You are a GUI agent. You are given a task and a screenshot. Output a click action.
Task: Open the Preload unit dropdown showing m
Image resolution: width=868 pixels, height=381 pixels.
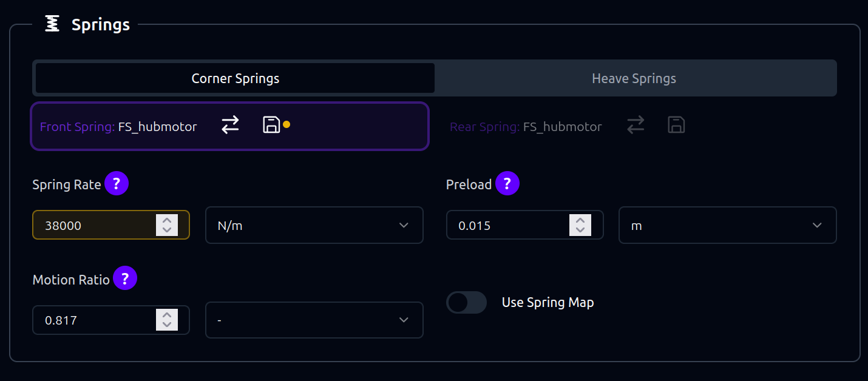[727, 225]
